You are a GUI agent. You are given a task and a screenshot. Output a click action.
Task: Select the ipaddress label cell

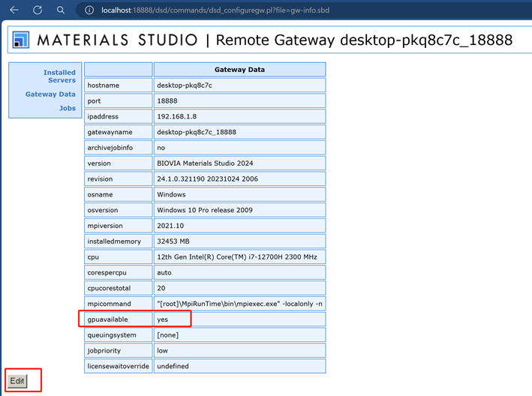[118, 116]
